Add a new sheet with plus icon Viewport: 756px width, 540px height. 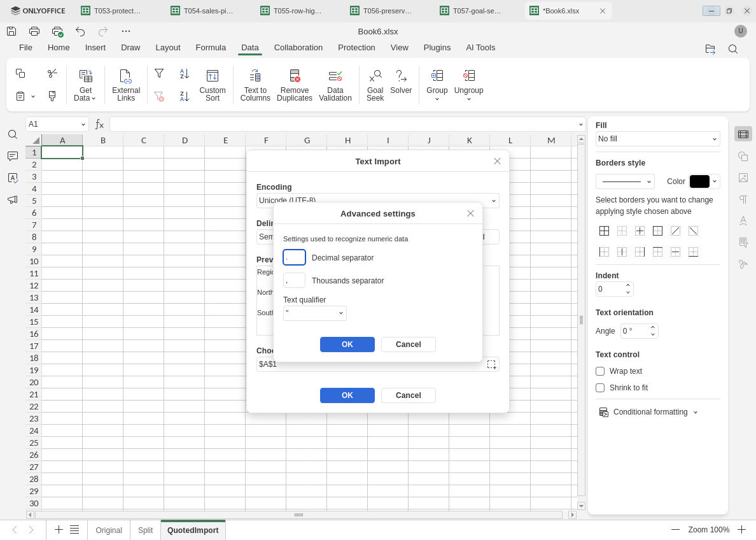point(59,530)
